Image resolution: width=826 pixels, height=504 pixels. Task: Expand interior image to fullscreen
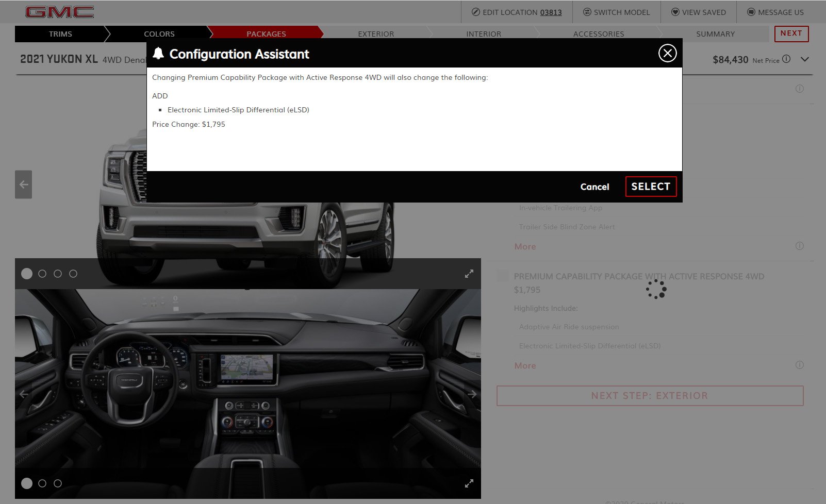click(469, 483)
